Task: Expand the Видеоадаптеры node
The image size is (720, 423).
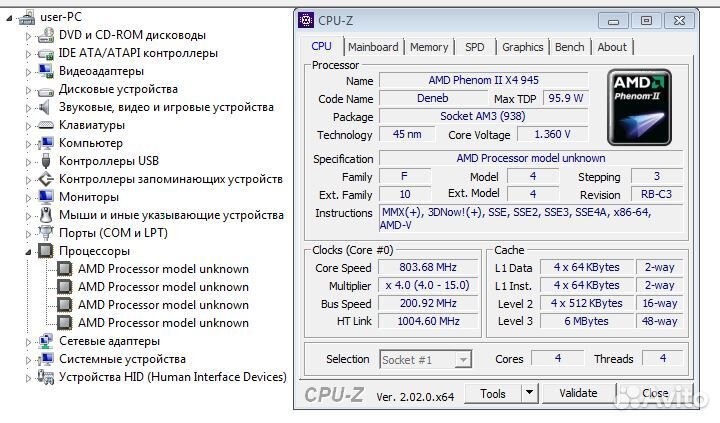Action: [x=28, y=72]
